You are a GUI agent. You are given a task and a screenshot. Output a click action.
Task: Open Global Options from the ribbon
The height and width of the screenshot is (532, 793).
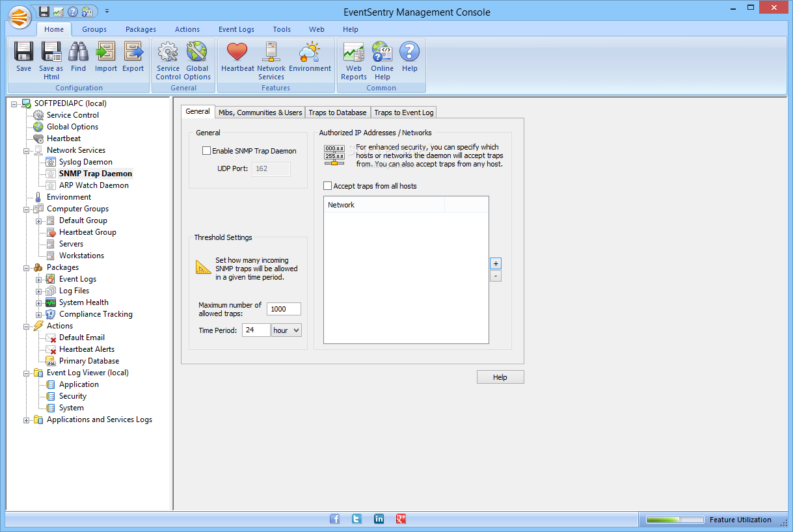point(197,60)
